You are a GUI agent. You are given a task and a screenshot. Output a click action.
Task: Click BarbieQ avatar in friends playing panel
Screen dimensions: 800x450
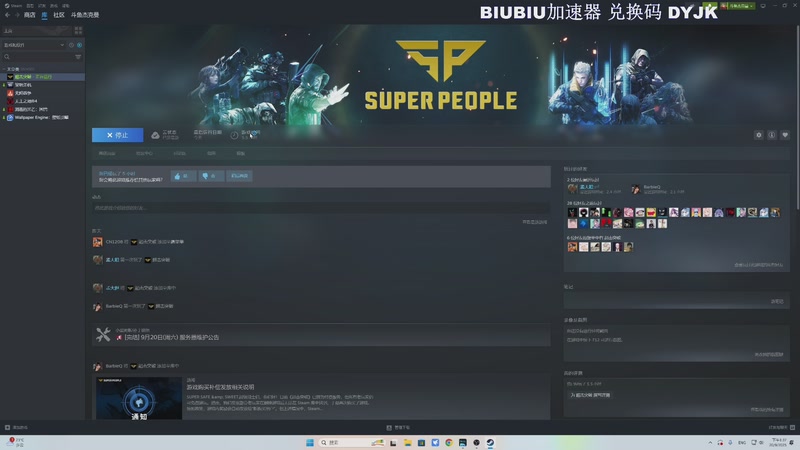click(x=636, y=189)
